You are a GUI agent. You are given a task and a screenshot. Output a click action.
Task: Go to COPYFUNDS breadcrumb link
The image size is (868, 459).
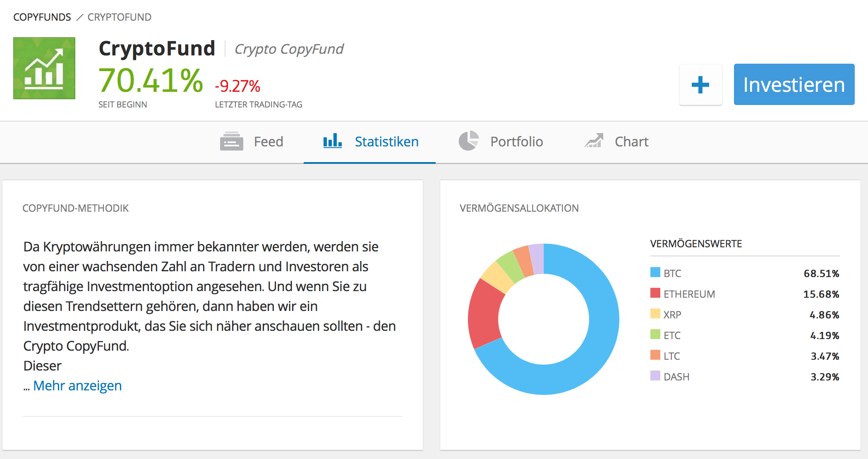pyautogui.click(x=42, y=17)
